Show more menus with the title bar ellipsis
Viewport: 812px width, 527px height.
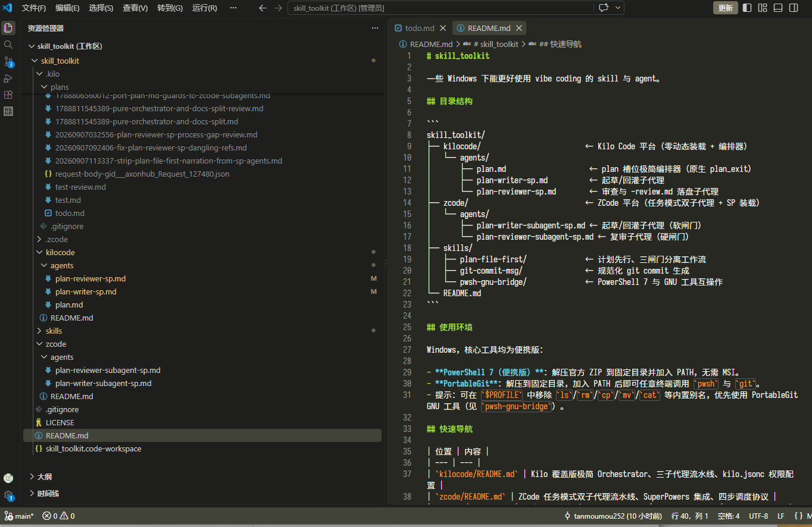[233, 8]
